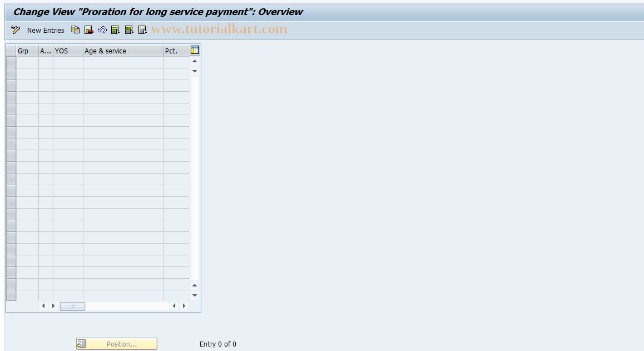This screenshot has height=351, width=644.
Task: Click the first row Grp input cell
Action: point(27,62)
